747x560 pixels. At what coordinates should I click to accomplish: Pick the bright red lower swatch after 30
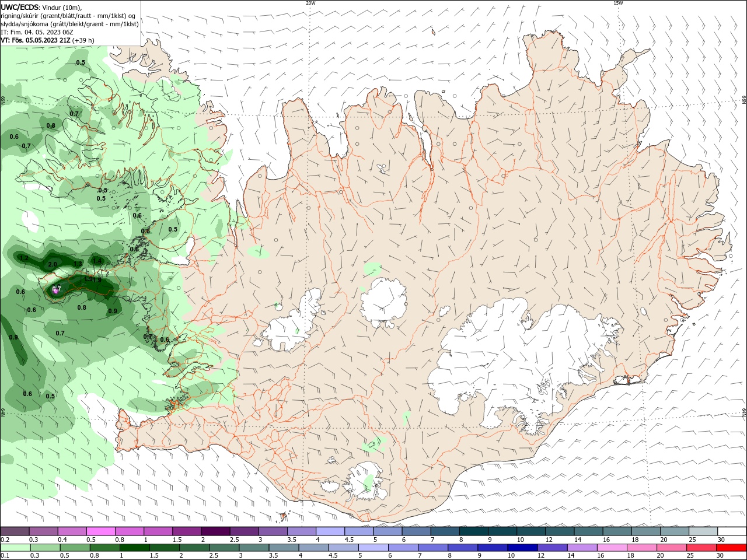pyautogui.click(x=731, y=548)
